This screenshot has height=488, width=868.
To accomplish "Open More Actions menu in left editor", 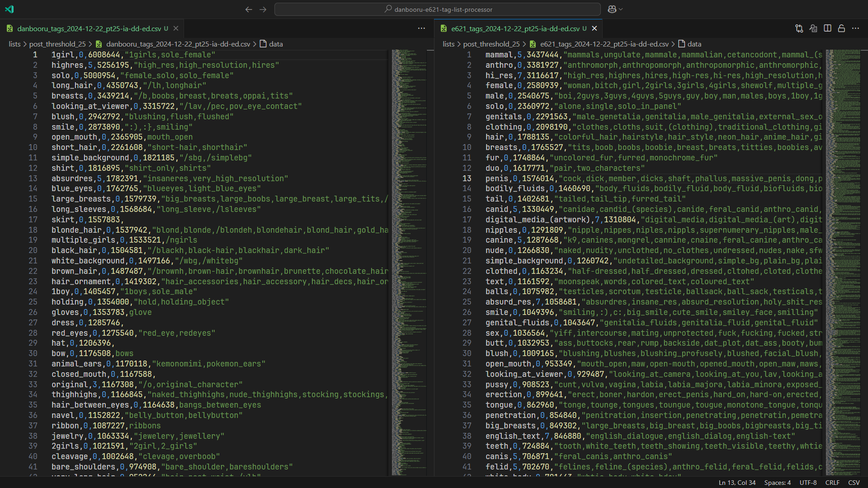I will coord(421,28).
